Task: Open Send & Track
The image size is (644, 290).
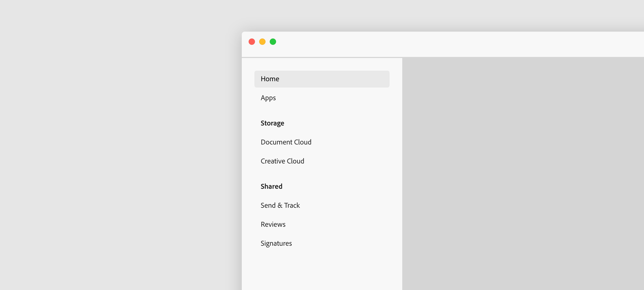Action: point(280,205)
